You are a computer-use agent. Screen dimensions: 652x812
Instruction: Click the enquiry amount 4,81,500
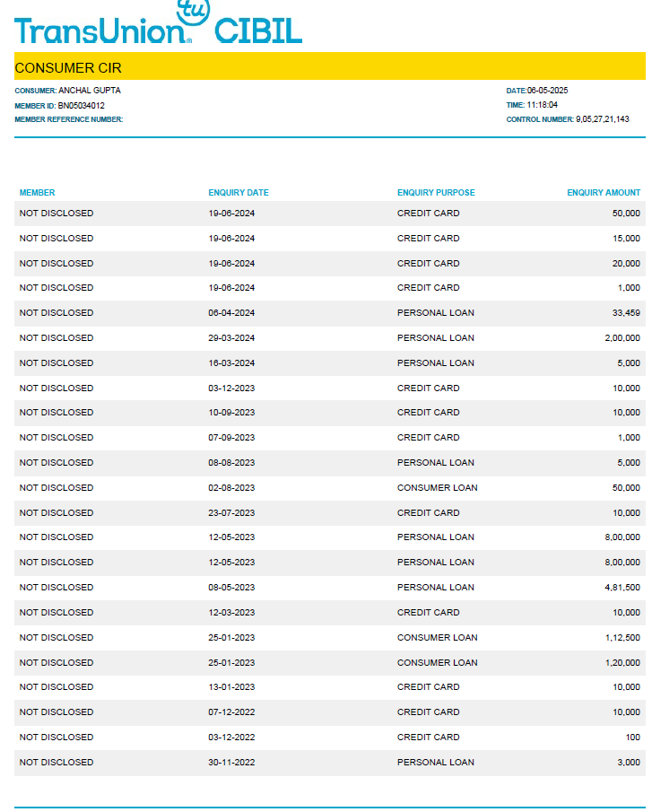click(x=620, y=588)
